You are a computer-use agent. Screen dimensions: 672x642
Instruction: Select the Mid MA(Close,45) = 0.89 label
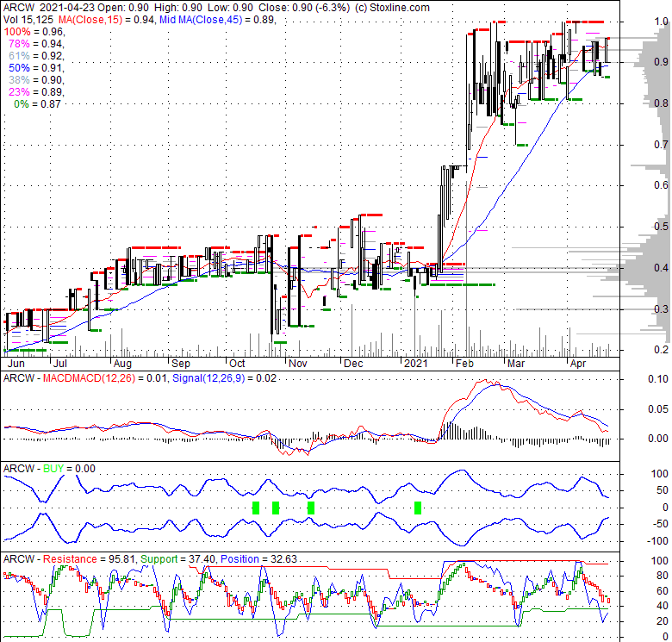(217, 20)
